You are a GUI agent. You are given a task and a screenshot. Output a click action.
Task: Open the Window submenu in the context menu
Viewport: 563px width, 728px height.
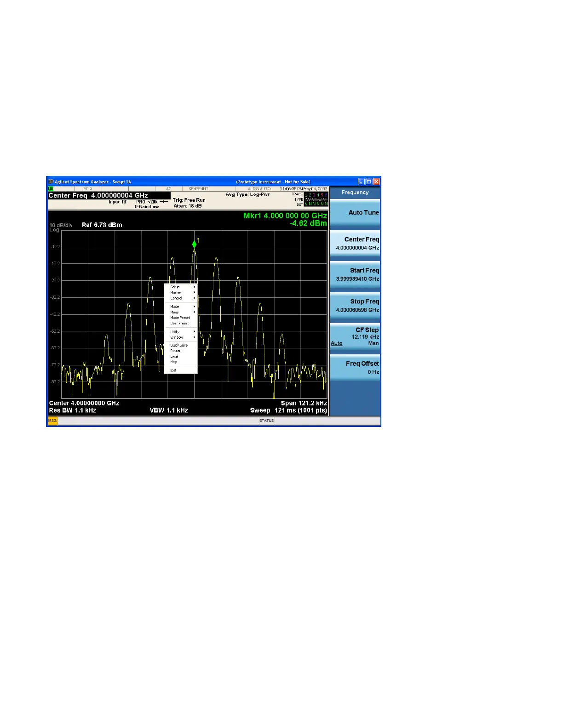pos(181,337)
